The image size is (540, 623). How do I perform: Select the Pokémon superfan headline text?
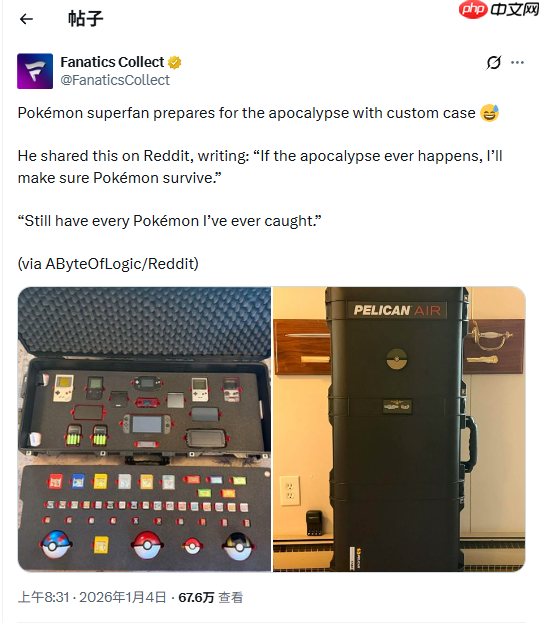[246, 113]
